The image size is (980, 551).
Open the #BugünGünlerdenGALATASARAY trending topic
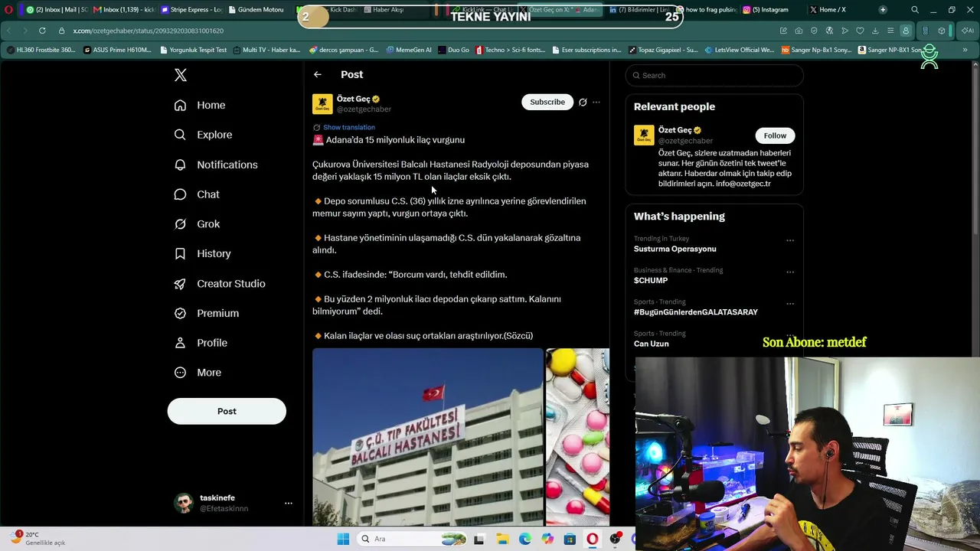click(x=696, y=312)
